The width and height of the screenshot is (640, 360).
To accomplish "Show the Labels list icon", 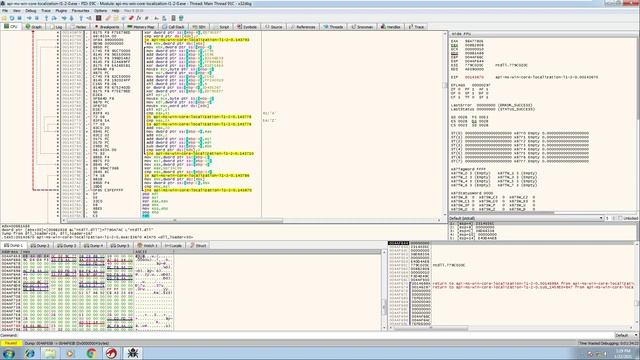I will point(123,18).
